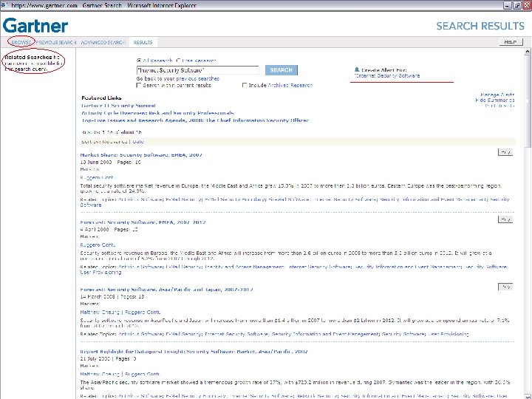This screenshot has height=399, width=532.
Task: Open the Manage Alerts link
Action: pos(497,95)
